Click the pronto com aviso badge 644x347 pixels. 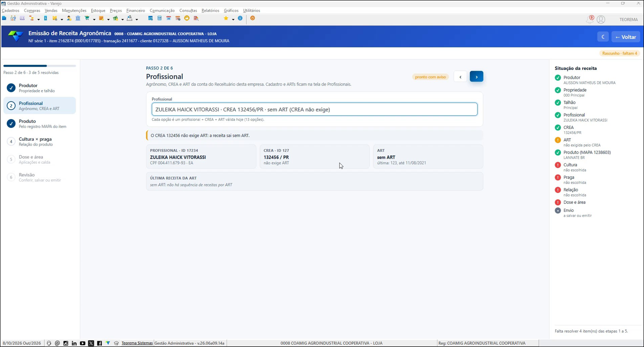[x=430, y=77]
